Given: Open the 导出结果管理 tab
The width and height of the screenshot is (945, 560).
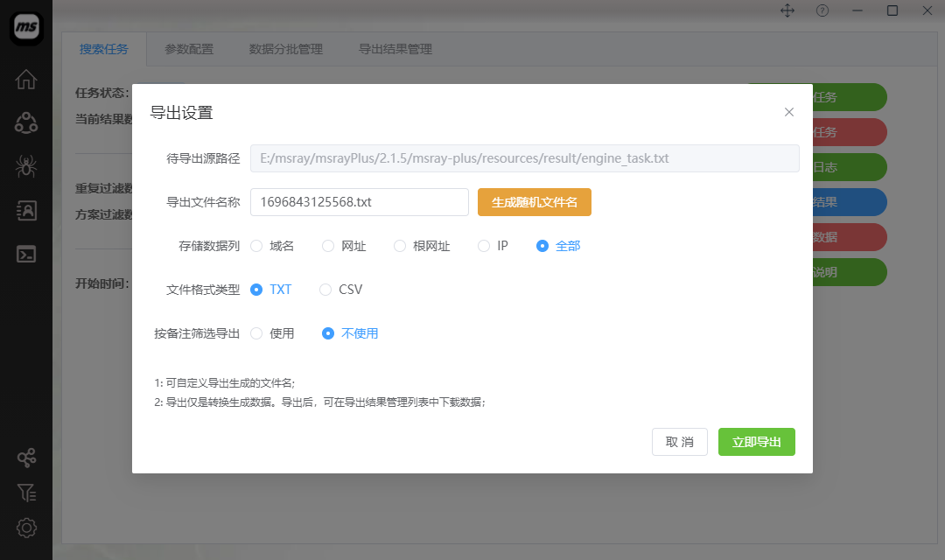Looking at the screenshot, I should [395, 49].
